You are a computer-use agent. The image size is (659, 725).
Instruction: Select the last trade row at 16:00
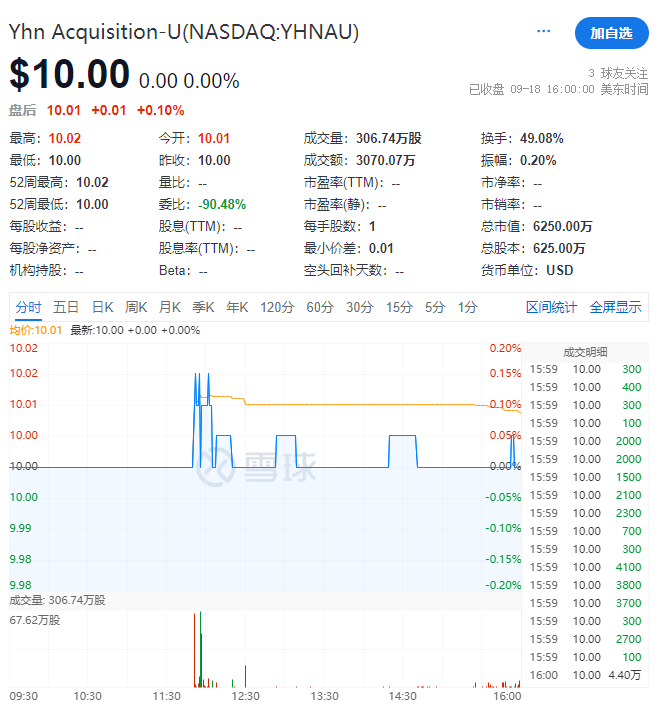[586, 675]
